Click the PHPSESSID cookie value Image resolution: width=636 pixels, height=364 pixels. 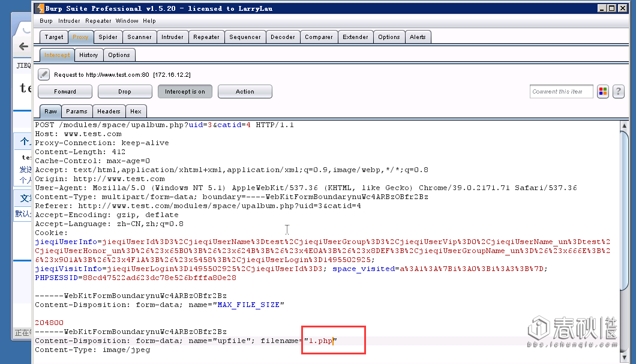[160, 278]
